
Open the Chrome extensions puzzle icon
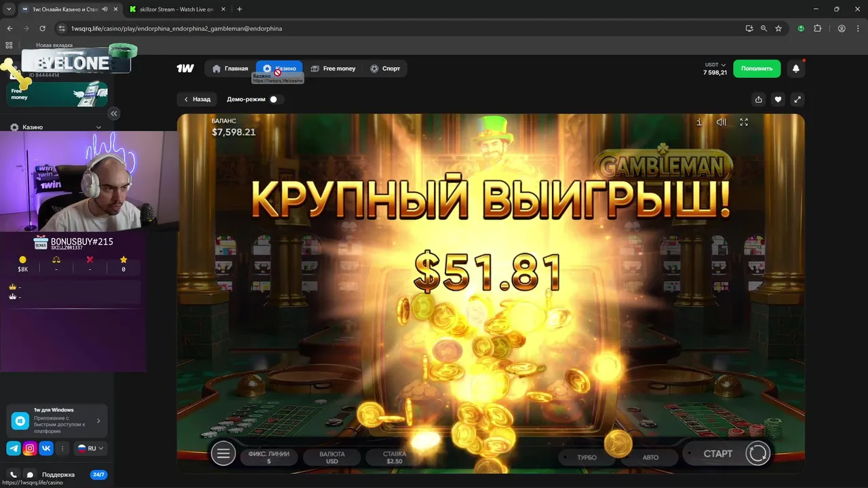(x=817, y=28)
